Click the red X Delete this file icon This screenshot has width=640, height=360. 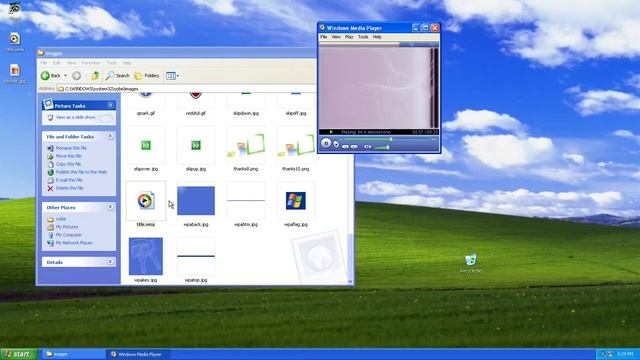pos(50,188)
